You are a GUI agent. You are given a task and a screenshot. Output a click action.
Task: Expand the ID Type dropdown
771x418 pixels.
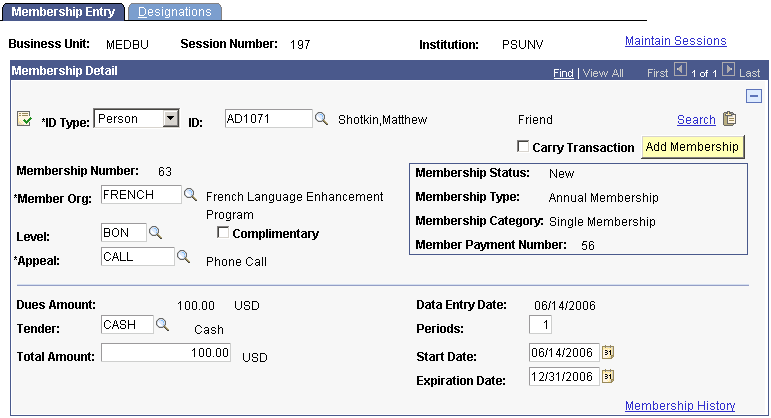[x=170, y=118]
